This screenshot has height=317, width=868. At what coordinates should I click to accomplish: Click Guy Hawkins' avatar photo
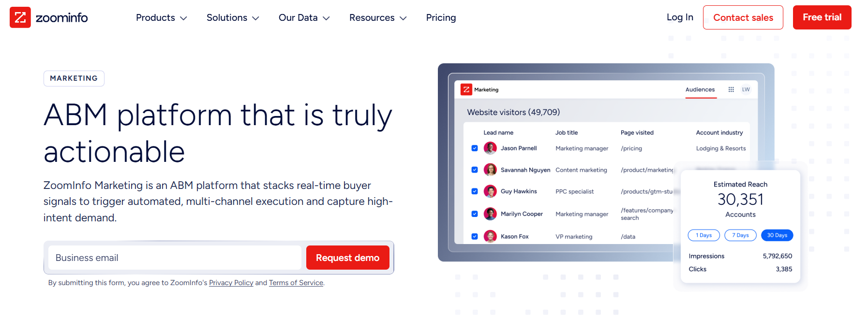pyautogui.click(x=490, y=191)
